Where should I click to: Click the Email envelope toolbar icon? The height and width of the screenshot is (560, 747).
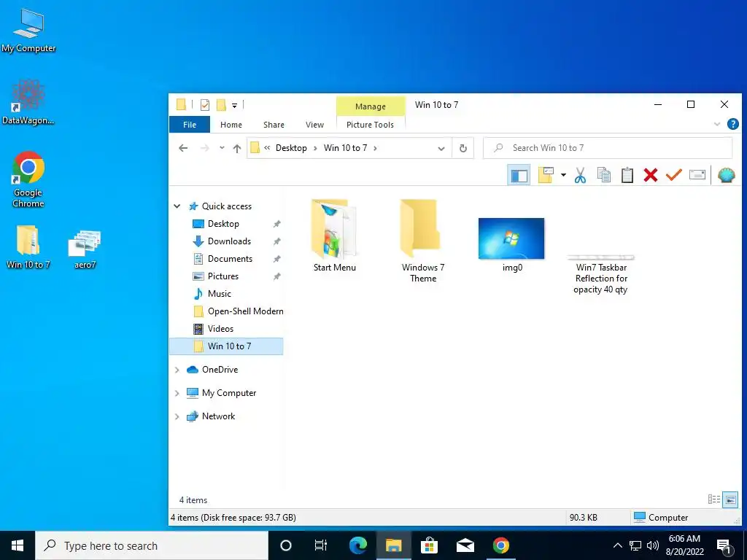pyautogui.click(x=697, y=175)
